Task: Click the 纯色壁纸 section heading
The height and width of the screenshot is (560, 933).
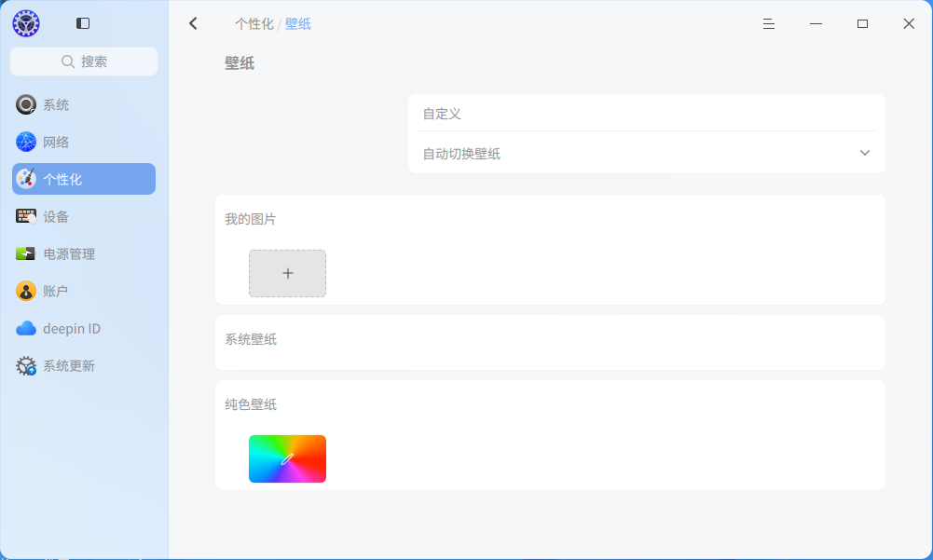Action: click(x=251, y=404)
